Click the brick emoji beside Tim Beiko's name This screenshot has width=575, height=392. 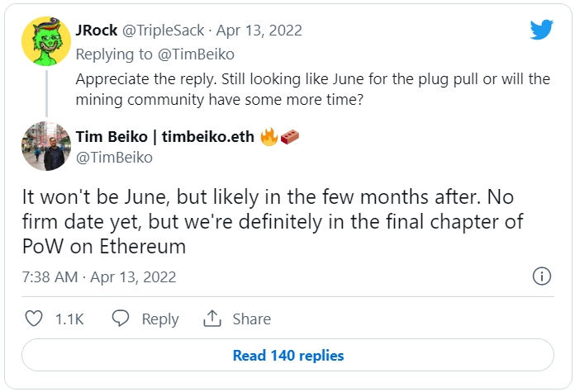click(289, 136)
